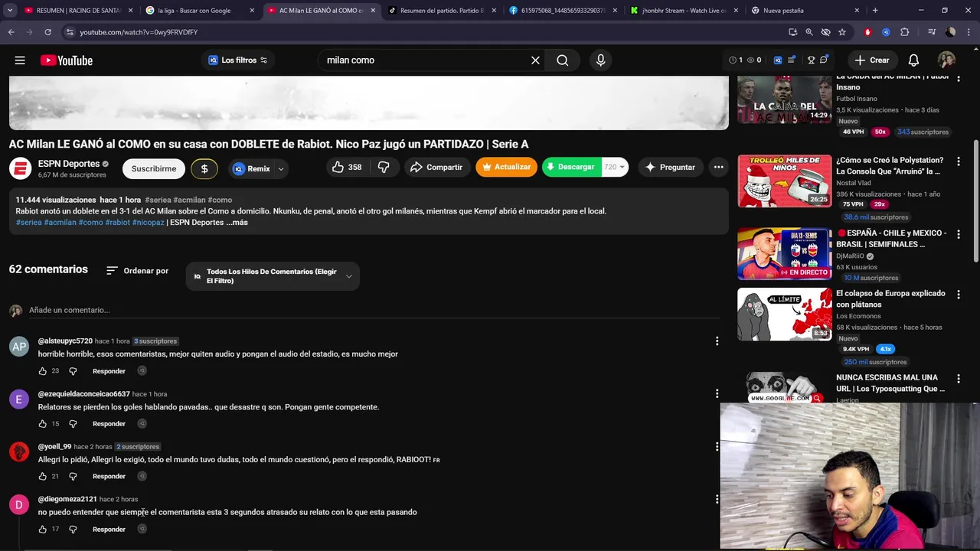The width and height of the screenshot is (980, 551).
Task: Open the #nicopaz hashtag link
Action: 149,222
